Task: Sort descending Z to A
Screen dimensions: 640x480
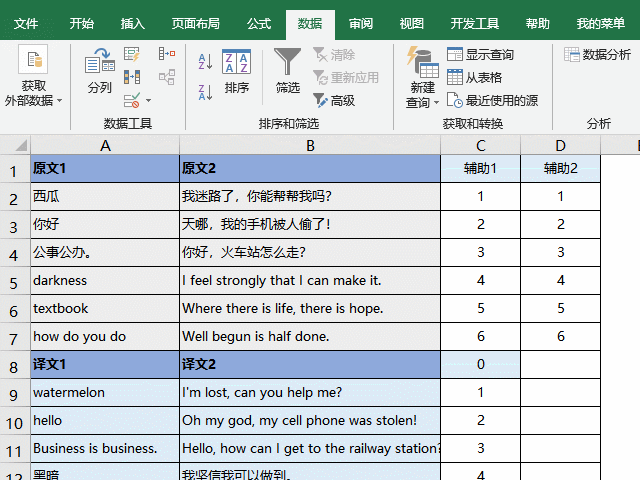Action: click(x=205, y=93)
